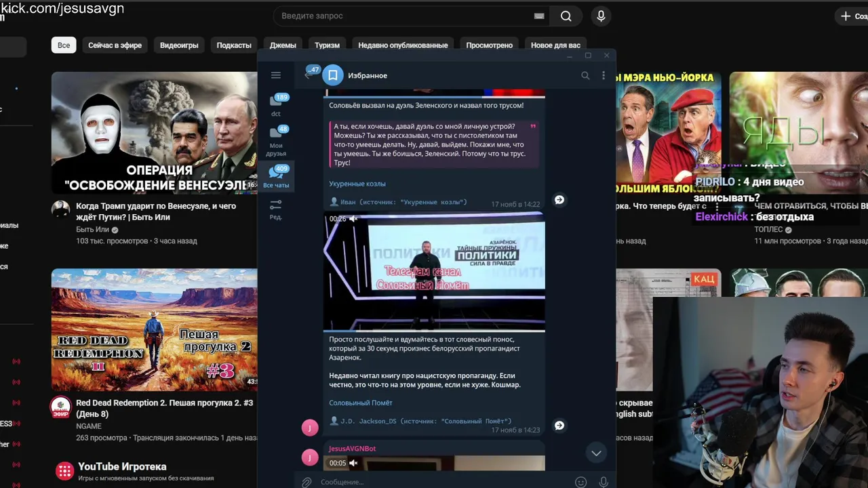
Task: Minimize the Telegram window
Action: [x=570, y=56]
